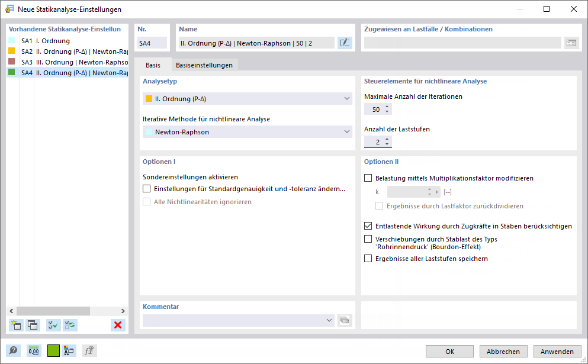The image size is (588, 364).
Task: Expand the Iterative Methode Newton-Raphson dropdown
Action: tap(248, 132)
